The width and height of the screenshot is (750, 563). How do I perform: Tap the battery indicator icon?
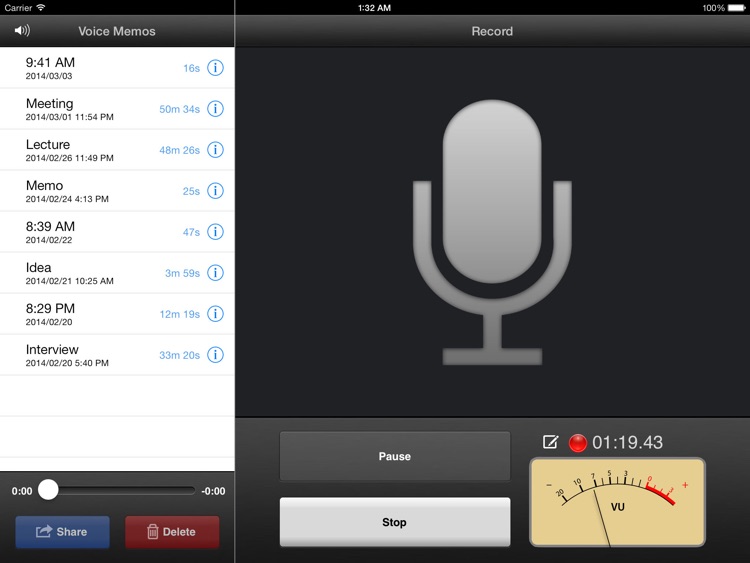(737, 8)
